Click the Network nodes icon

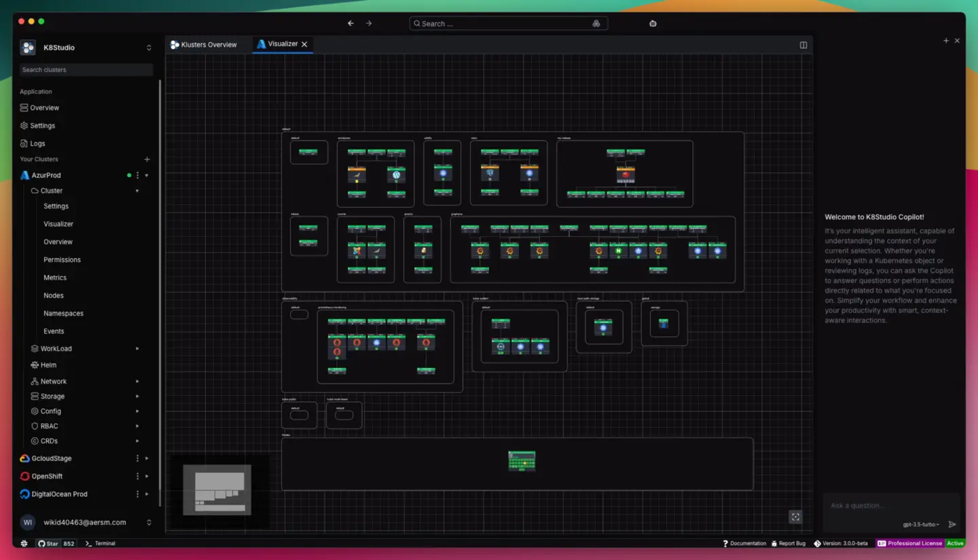pyautogui.click(x=35, y=381)
